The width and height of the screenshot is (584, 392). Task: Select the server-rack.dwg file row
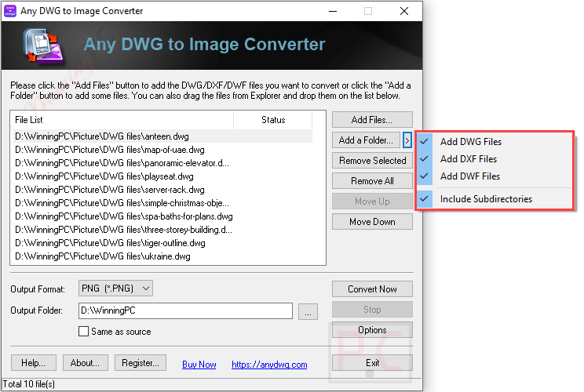pyautogui.click(x=162, y=190)
